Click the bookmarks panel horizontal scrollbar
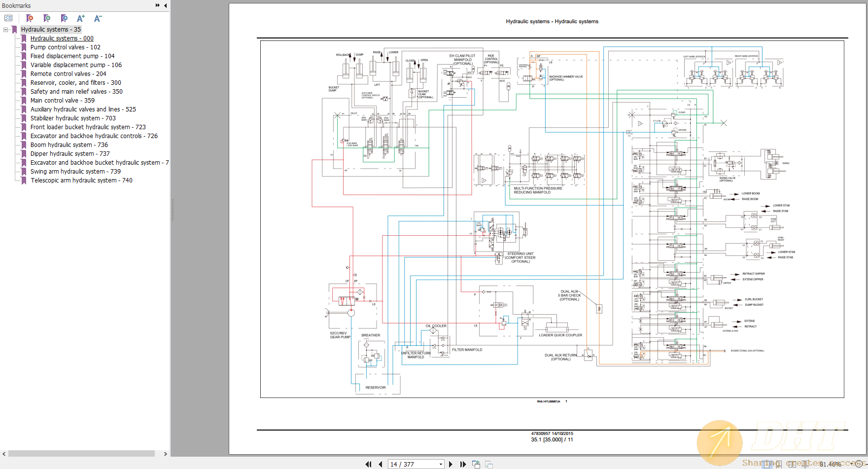 [81, 453]
